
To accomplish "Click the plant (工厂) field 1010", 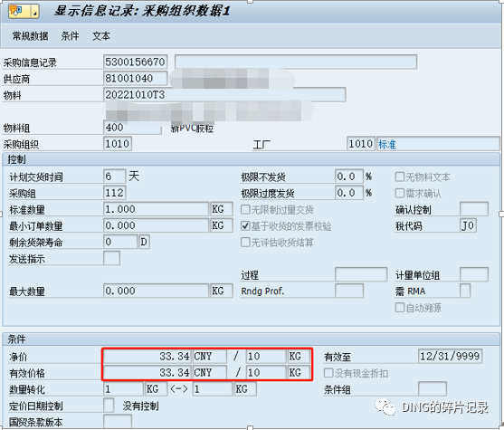I will pos(361,144).
